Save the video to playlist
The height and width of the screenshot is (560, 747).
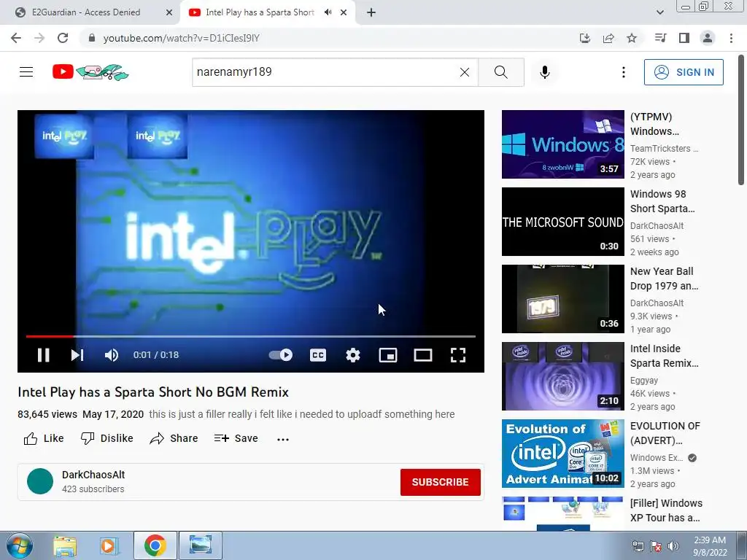click(x=236, y=438)
